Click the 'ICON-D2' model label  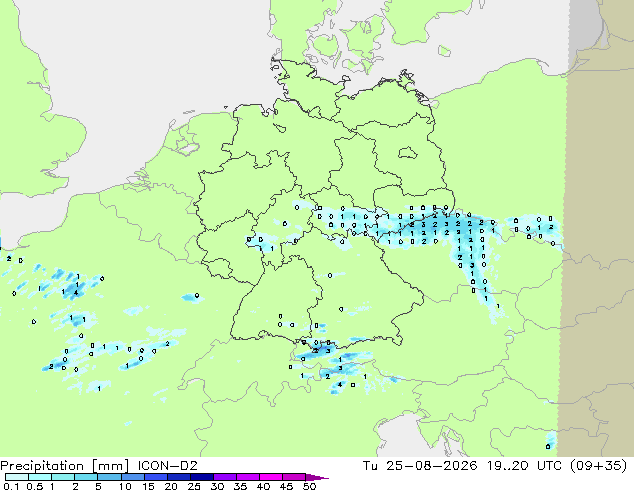tap(167, 466)
